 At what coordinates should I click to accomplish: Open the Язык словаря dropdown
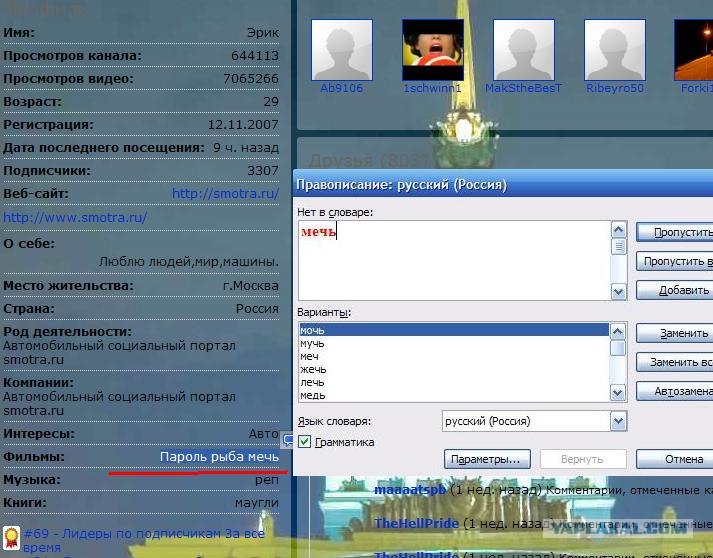pyautogui.click(x=618, y=421)
